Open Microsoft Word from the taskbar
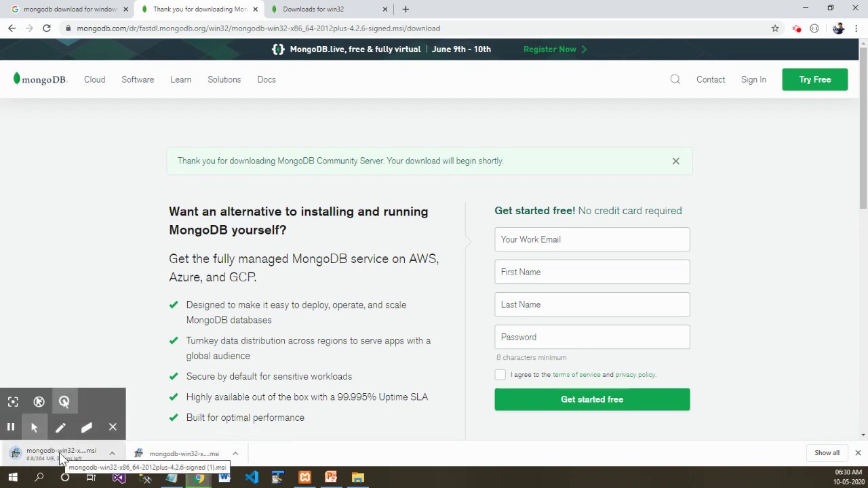The image size is (868, 488). click(x=224, y=478)
